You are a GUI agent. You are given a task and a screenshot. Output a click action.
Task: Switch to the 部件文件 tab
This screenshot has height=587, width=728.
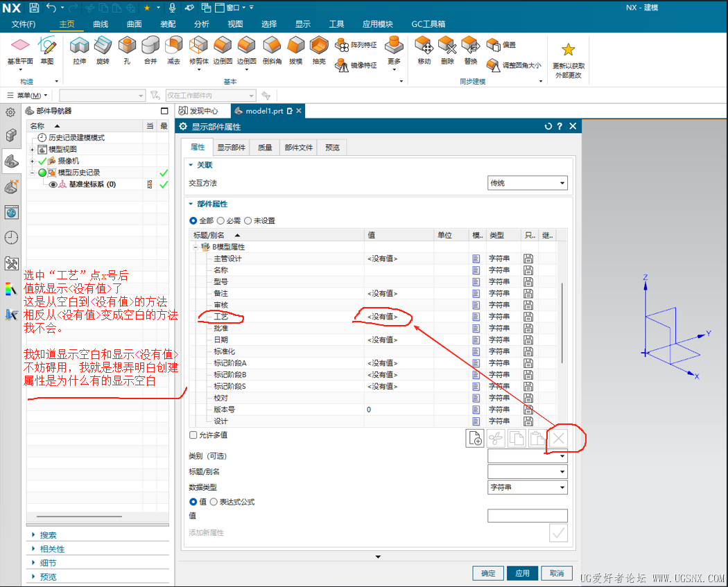point(298,147)
